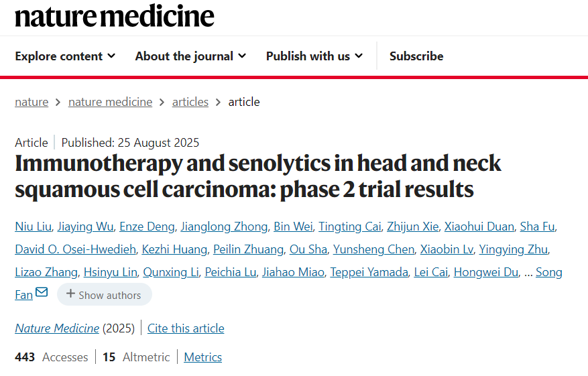Image resolution: width=588 pixels, height=376 pixels.
Task: Select author David O. Osei-Hwedieh
Action: 75,249
